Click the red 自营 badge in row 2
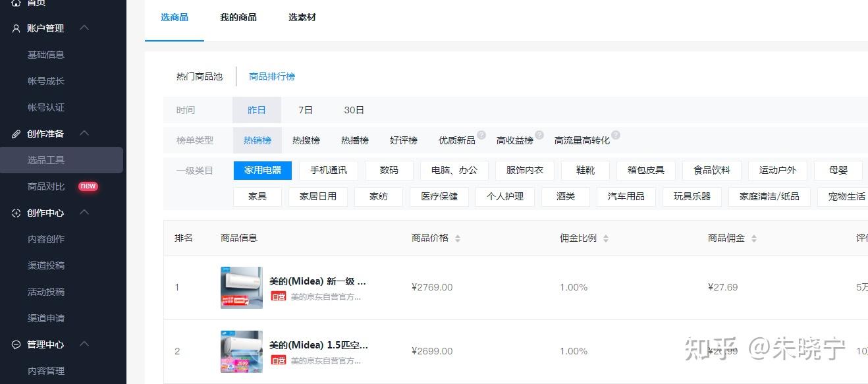868x384 pixels. click(x=279, y=361)
